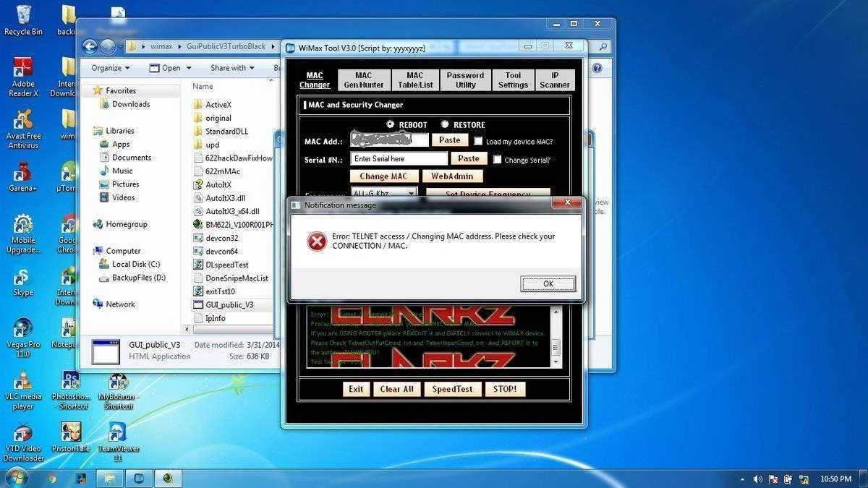The height and width of the screenshot is (488, 868).
Task: Select Downloads in the navigation pane
Action: 131,104
